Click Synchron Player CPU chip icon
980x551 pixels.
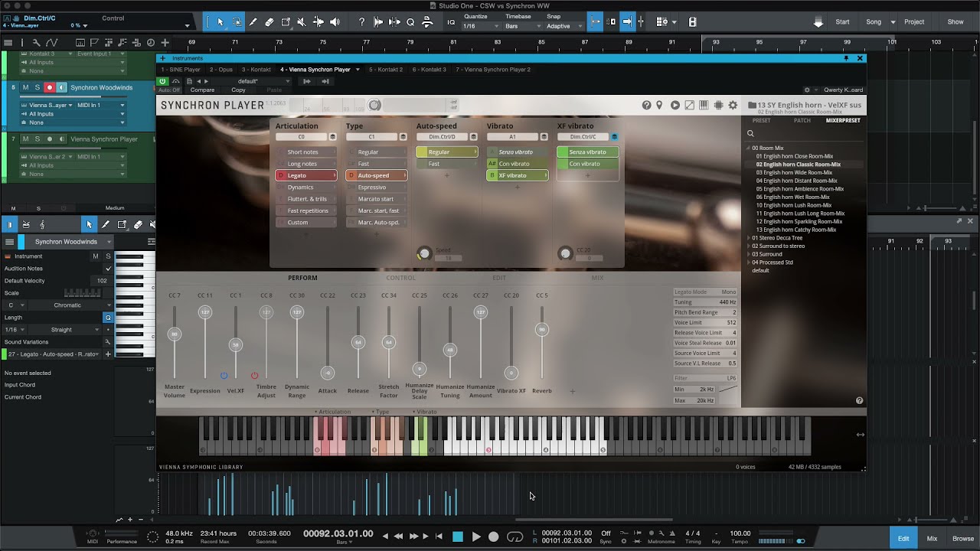coord(718,105)
